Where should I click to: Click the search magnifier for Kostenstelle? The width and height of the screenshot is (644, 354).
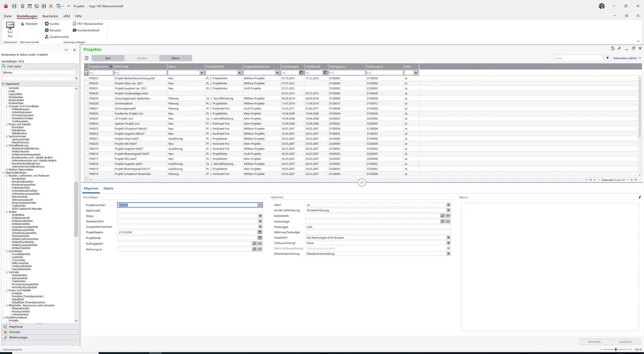click(x=442, y=216)
